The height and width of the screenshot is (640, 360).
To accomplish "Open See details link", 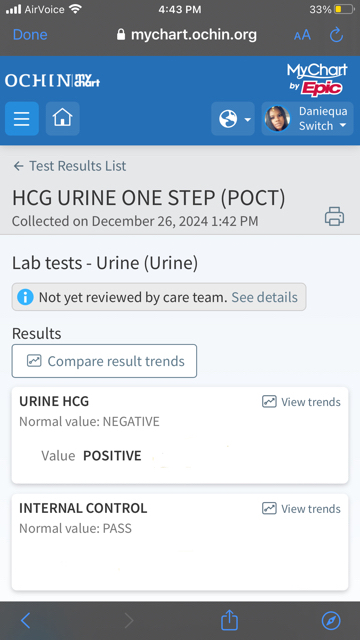I will [264, 297].
